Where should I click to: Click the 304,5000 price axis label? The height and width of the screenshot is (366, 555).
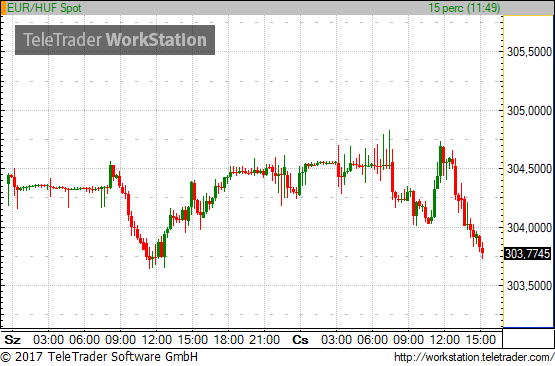pyautogui.click(x=529, y=169)
